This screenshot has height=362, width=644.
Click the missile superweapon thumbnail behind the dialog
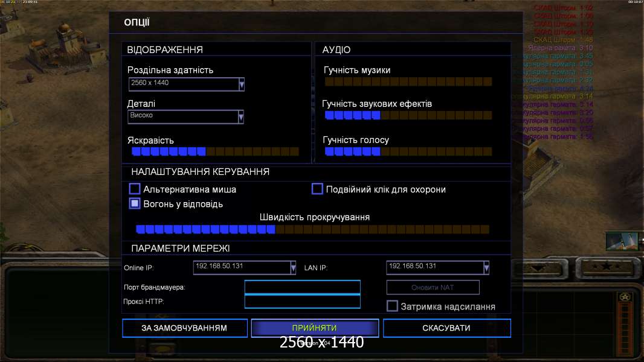coord(622,241)
